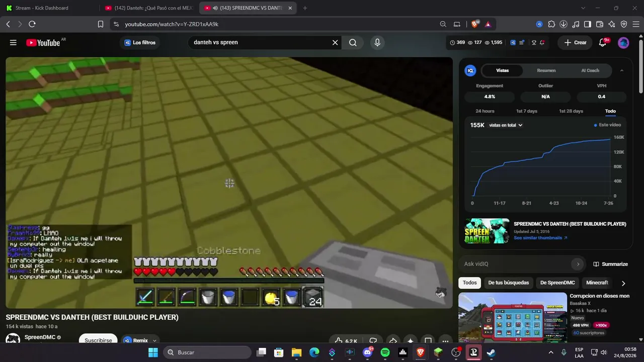
Task: Toggle the browser sidebar panel
Action: 588,24
